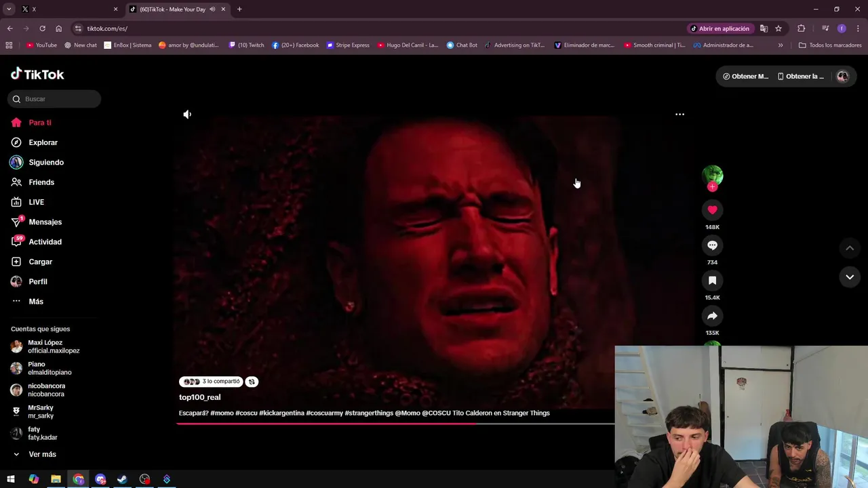Open the '3 lo compartió' badge
Image resolution: width=868 pixels, height=488 pixels.
[x=211, y=382]
